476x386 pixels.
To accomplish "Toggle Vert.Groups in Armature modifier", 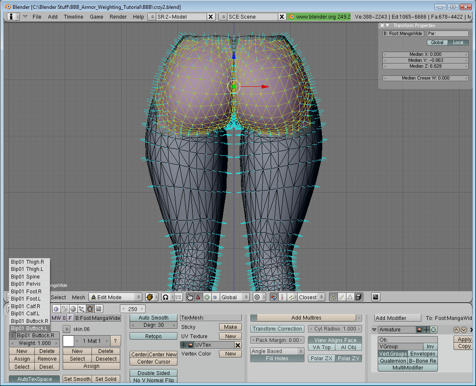I will [393, 354].
